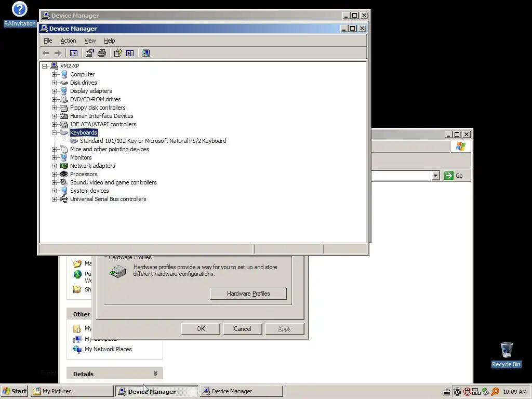Open the Start menu
Screen dimensions: 532x399
coord(14,391)
